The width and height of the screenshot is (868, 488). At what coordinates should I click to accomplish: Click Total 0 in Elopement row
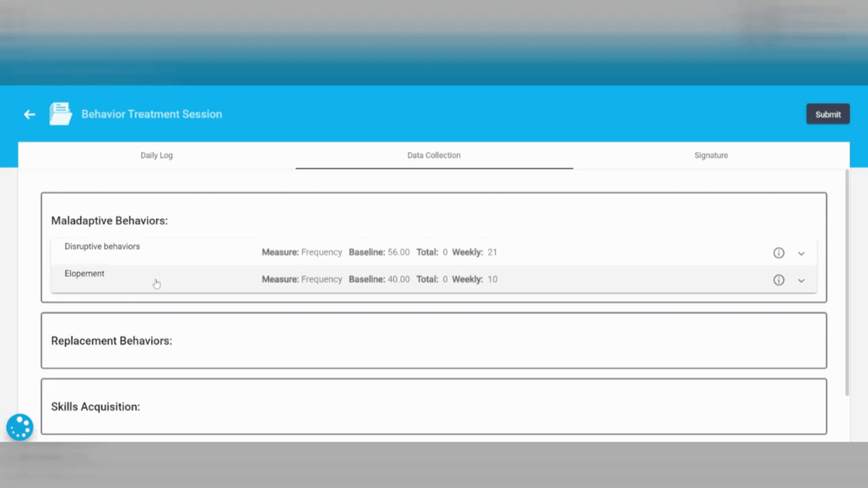click(x=432, y=280)
